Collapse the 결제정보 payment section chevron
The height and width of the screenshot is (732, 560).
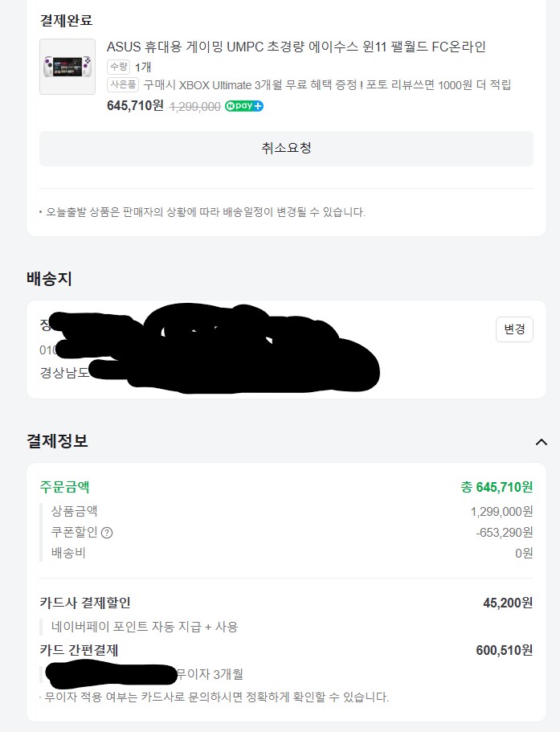543,440
